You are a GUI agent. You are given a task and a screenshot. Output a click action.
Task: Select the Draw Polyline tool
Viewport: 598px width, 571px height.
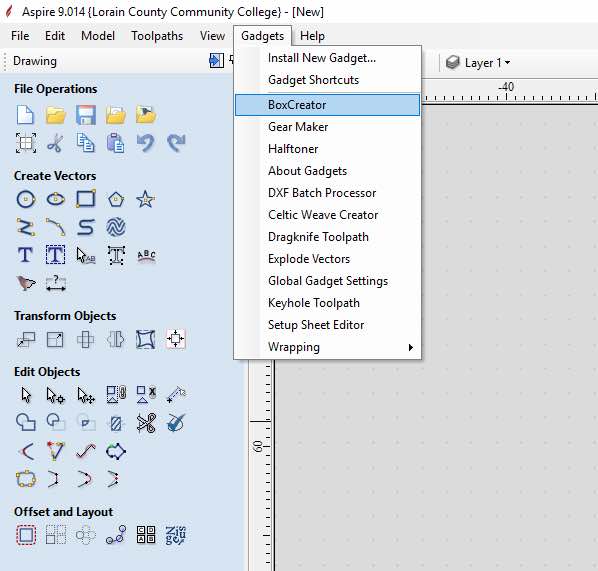point(26,227)
